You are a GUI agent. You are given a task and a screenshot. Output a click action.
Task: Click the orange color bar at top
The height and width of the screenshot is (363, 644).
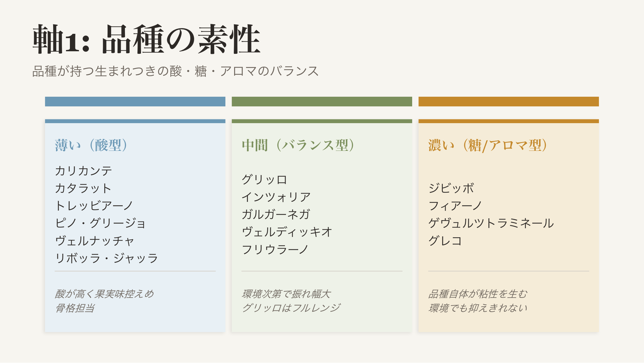coord(509,102)
